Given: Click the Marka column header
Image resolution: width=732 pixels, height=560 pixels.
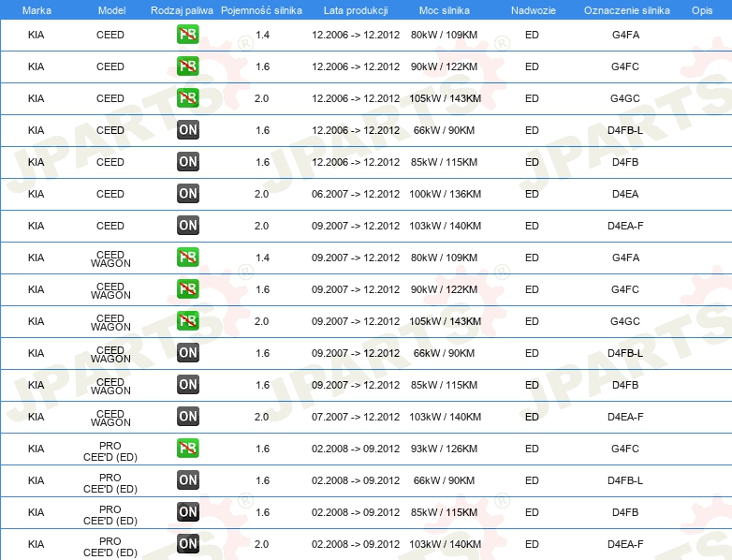Looking at the screenshot, I should tap(37, 10).
